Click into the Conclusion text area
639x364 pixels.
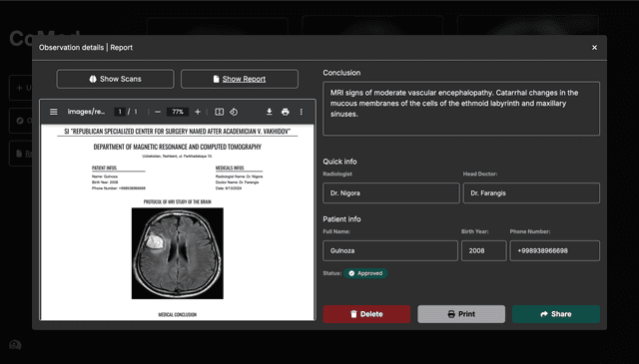461,109
